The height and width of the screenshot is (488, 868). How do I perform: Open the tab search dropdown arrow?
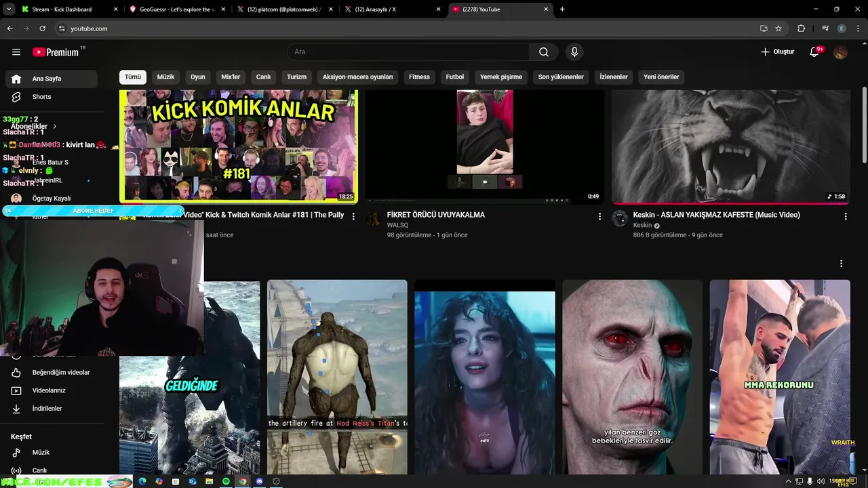(x=9, y=9)
